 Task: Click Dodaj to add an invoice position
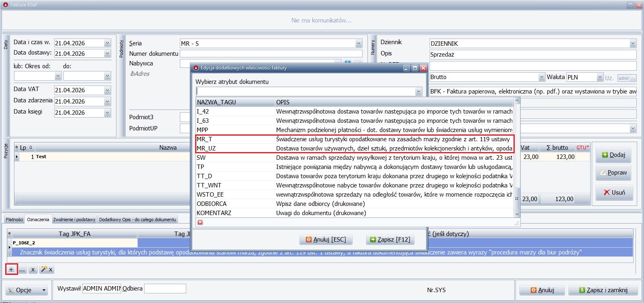click(613, 155)
